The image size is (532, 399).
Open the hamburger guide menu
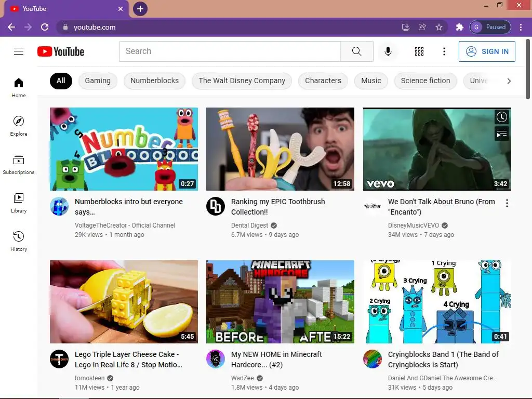(19, 51)
